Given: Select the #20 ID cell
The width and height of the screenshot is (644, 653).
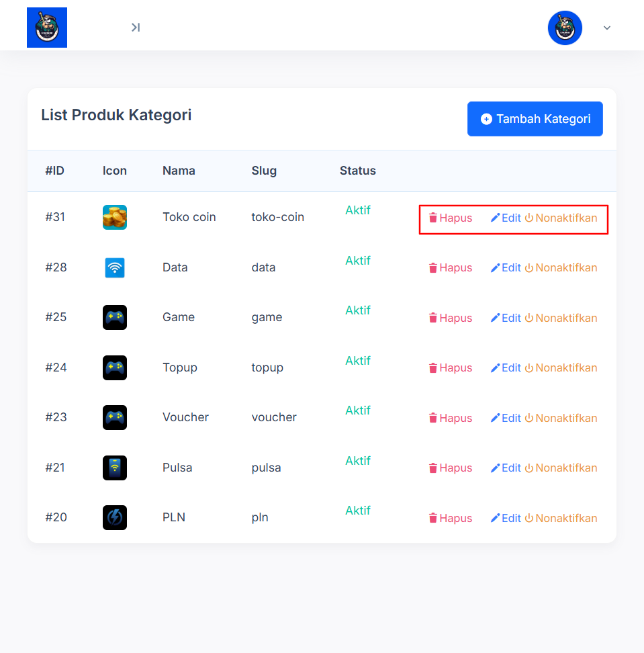Looking at the screenshot, I should point(56,517).
